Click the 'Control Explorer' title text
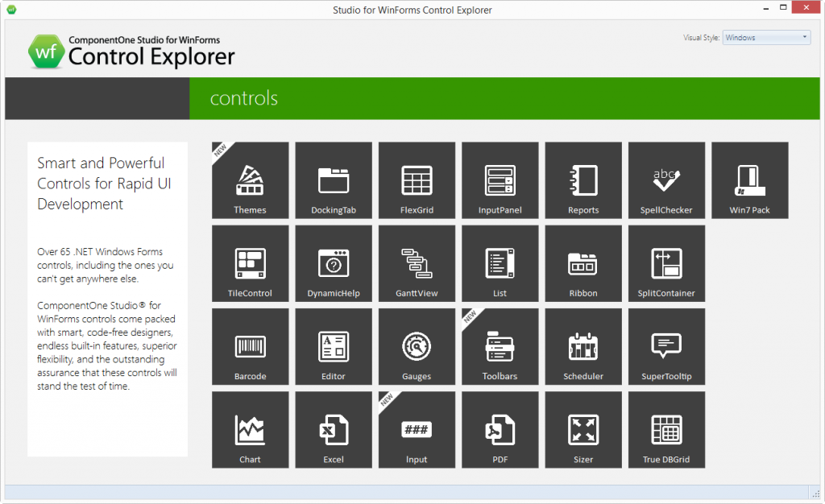Image resolution: width=825 pixels, height=504 pixels. pos(151,56)
